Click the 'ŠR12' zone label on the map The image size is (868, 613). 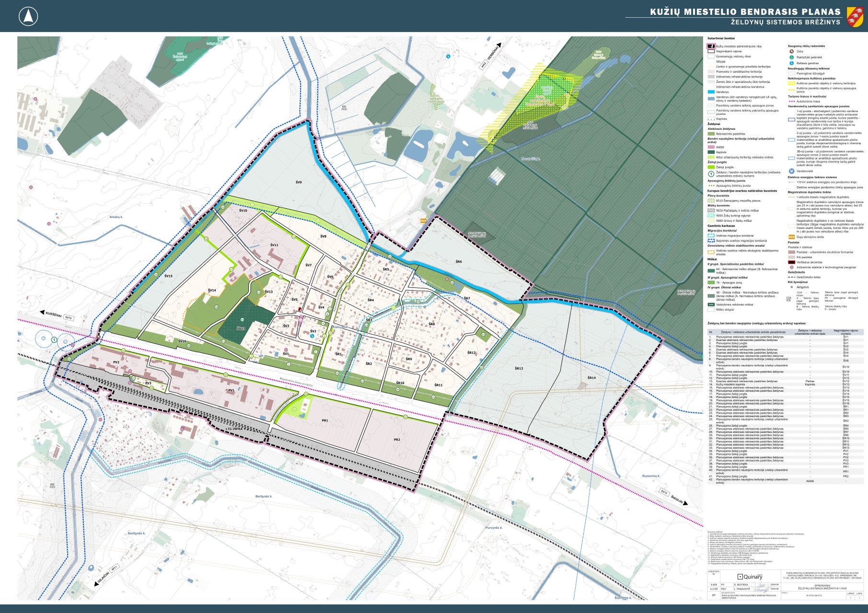coord(472,352)
